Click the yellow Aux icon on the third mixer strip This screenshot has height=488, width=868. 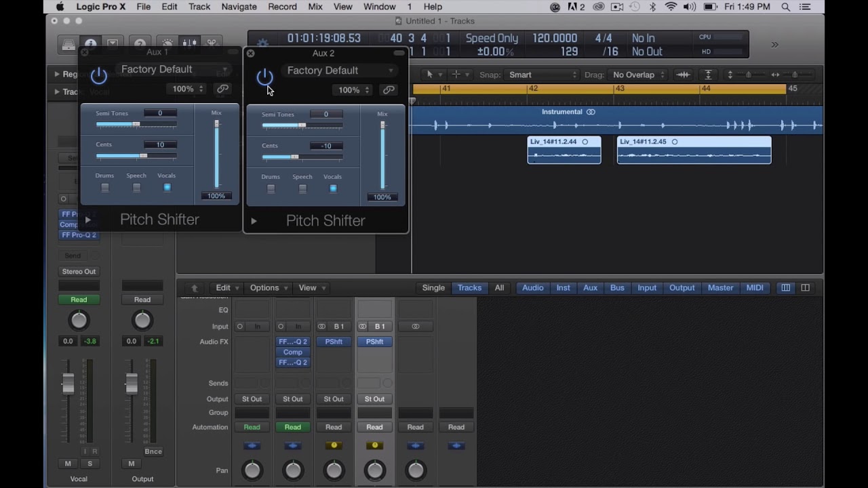tap(334, 445)
